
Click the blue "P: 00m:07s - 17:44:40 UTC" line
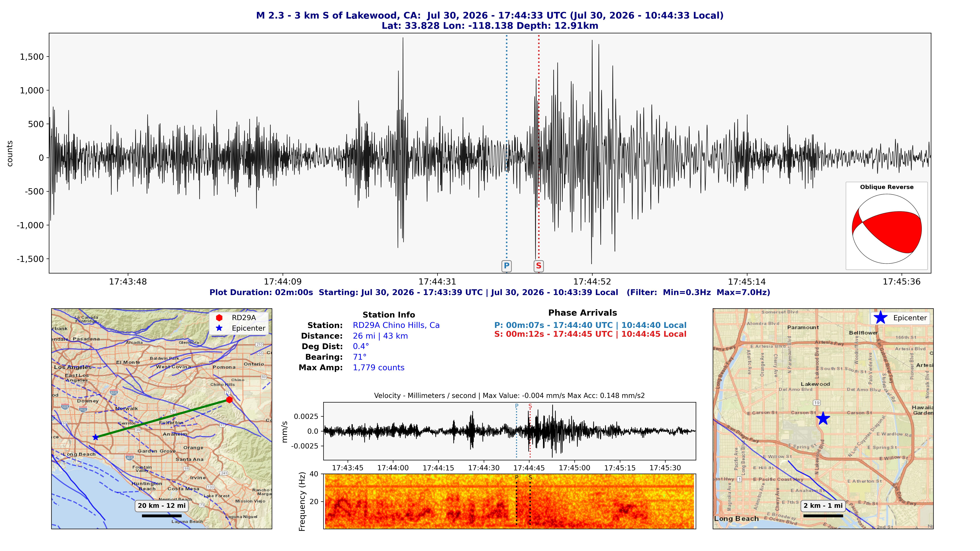(590, 325)
